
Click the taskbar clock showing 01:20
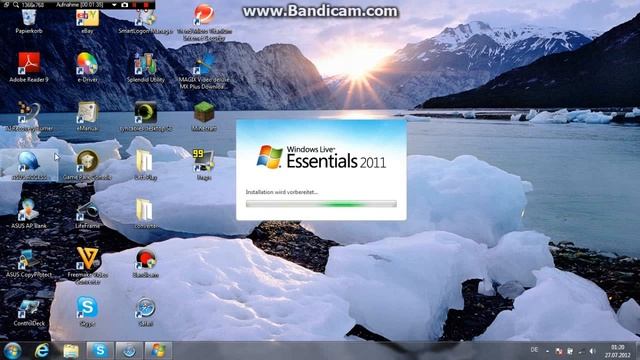(x=617, y=351)
